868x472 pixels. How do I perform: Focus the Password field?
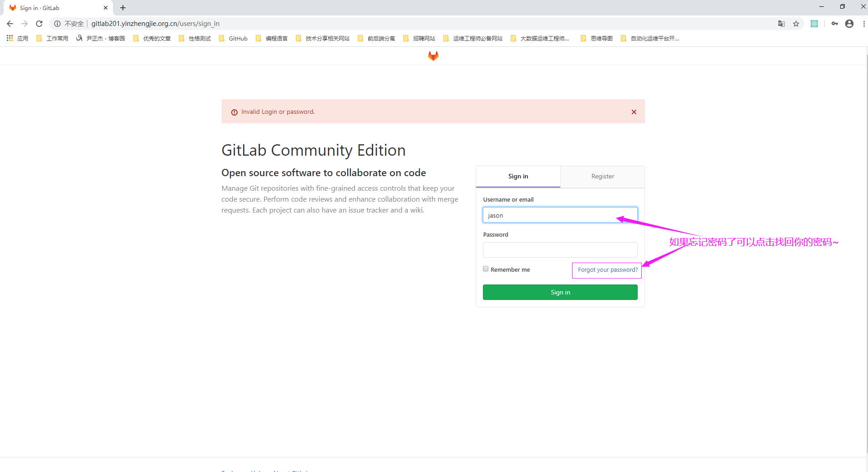560,250
